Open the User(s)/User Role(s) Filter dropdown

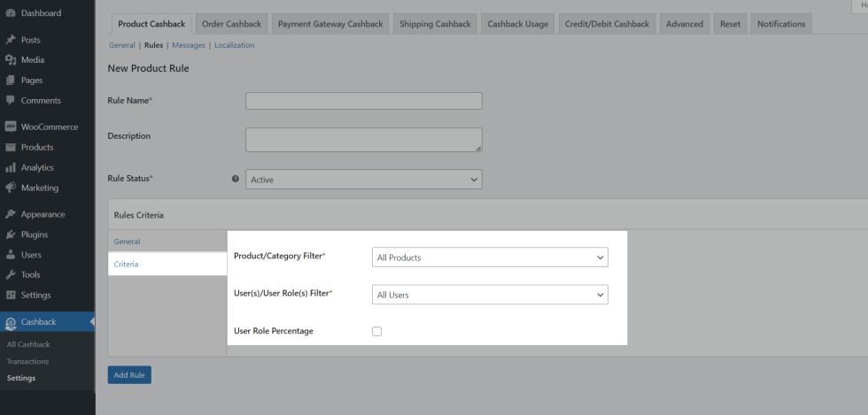tap(490, 295)
